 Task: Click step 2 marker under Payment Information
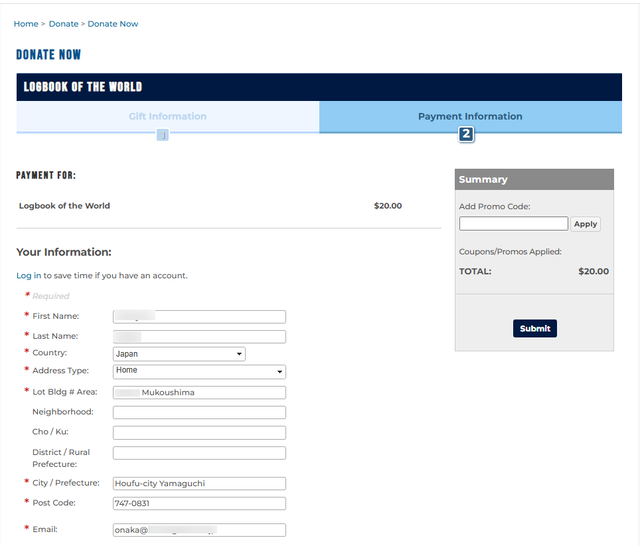click(x=466, y=134)
